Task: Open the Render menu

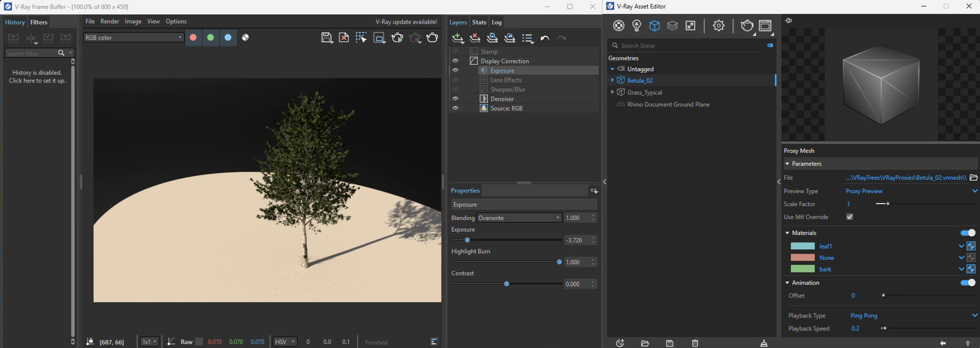Action: 109,21
